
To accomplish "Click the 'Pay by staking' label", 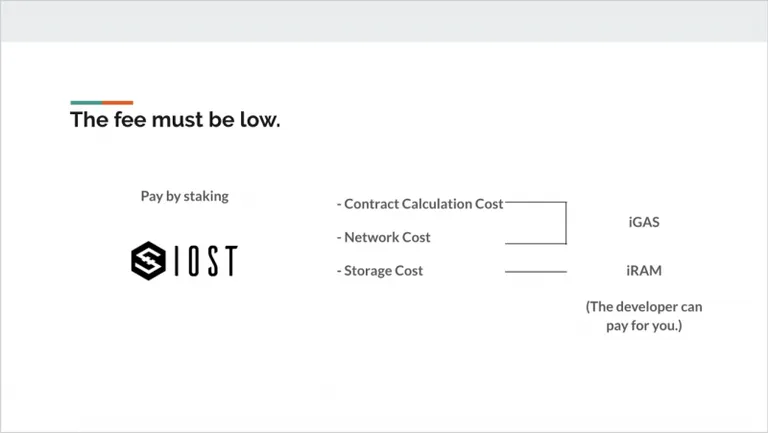I will 185,196.
